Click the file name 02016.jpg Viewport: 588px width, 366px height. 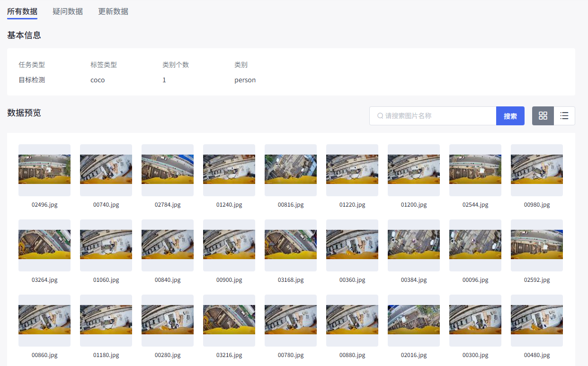click(x=414, y=355)
